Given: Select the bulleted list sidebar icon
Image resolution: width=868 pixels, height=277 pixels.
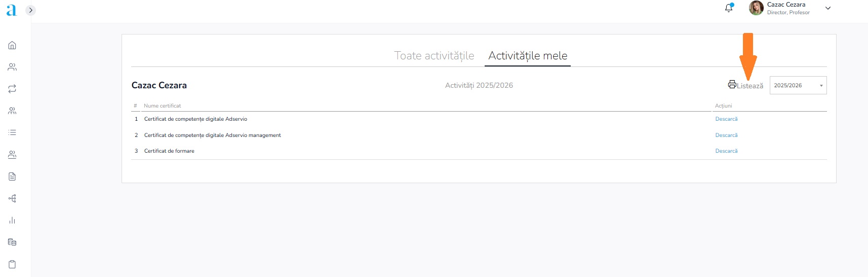Looking at the screenshot, I should coord(12,132).
